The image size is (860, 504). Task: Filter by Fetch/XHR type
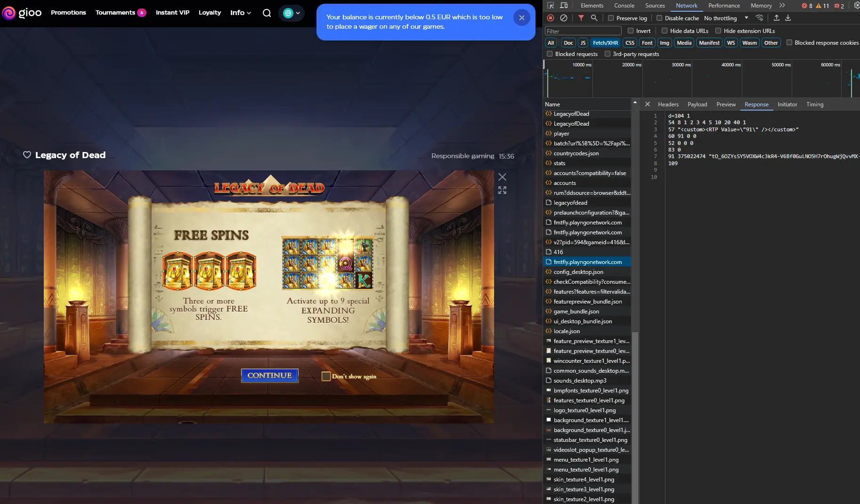pos(605,43)
